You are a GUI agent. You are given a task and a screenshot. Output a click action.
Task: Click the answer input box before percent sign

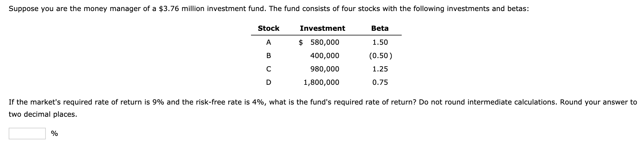(x=27, y=134)
